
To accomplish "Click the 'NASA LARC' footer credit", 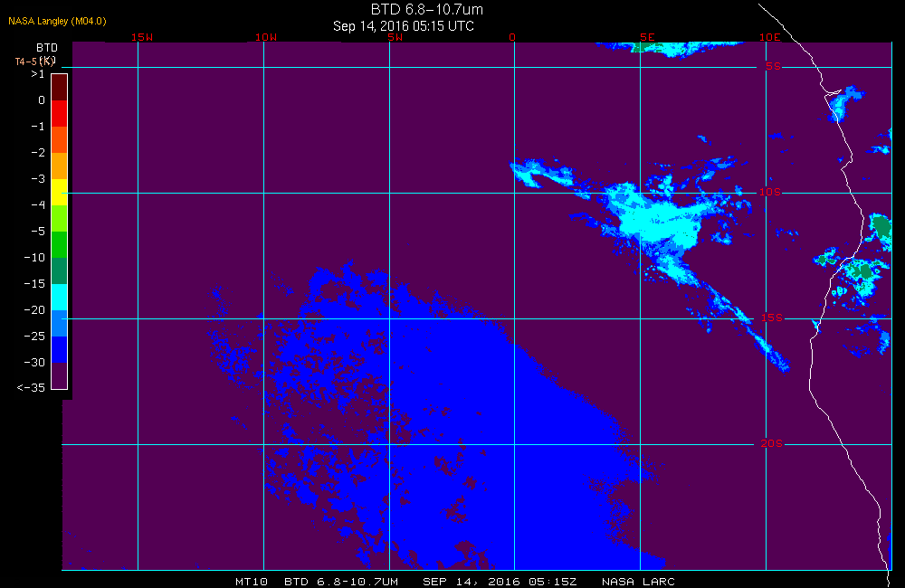I will (x=638, y=582).
